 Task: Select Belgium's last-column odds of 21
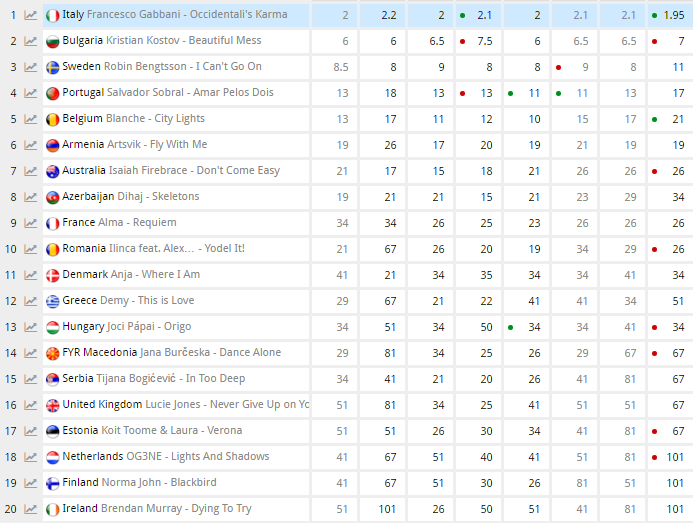678,119
